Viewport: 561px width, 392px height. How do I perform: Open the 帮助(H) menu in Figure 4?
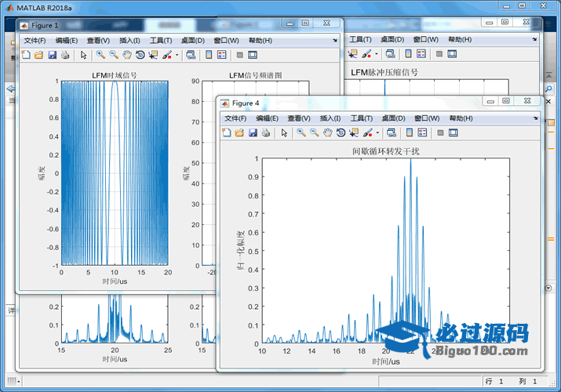(x=461, y=118)
